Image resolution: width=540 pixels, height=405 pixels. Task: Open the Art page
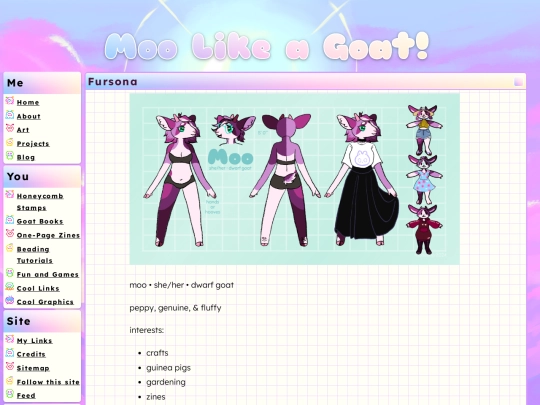click(23, 130)
